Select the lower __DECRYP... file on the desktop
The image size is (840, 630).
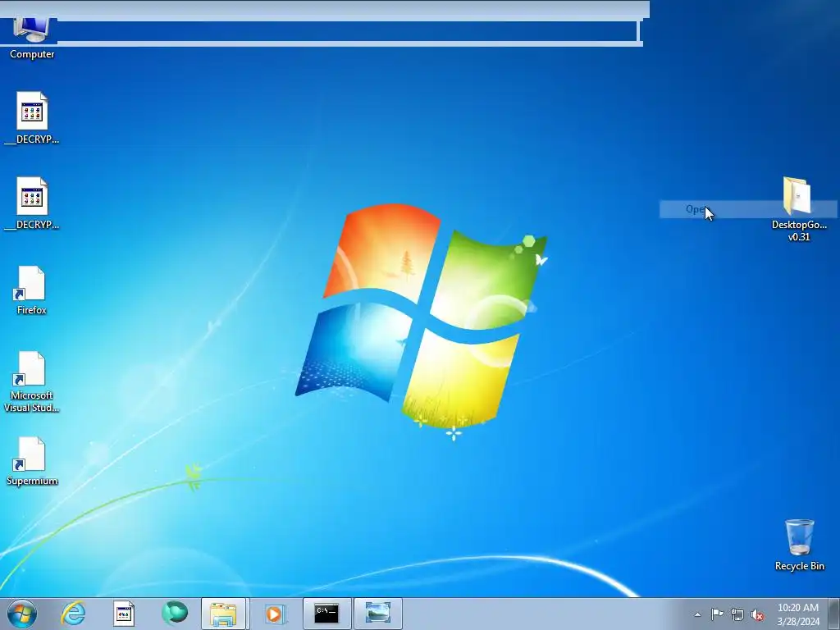coord(32,203)
